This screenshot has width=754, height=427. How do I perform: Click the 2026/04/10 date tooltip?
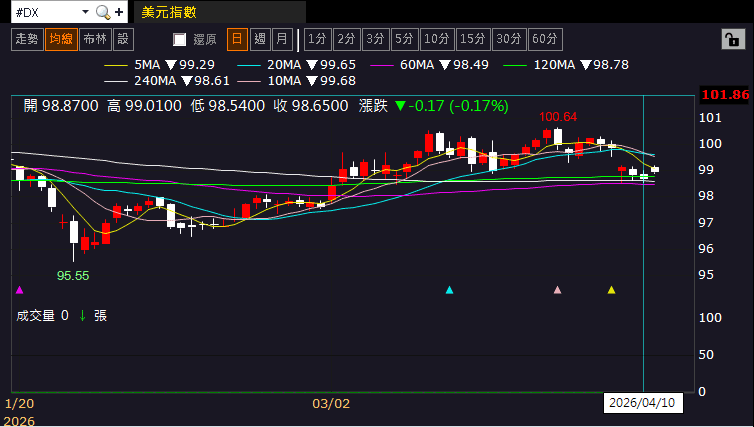642,403
